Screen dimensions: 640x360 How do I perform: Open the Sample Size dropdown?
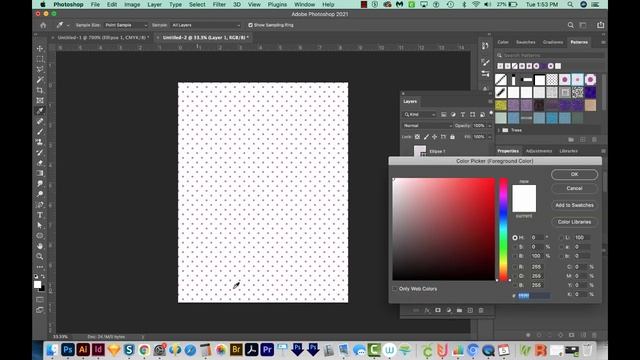126,25
